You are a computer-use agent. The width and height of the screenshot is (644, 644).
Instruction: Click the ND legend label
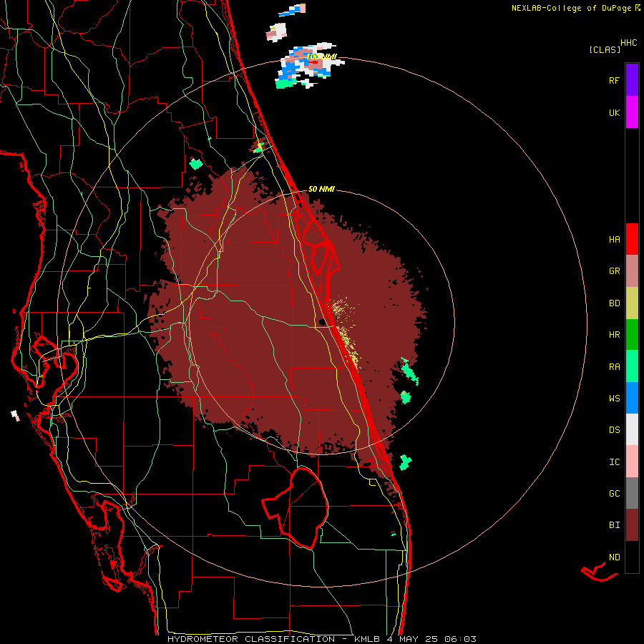(614, 557)
